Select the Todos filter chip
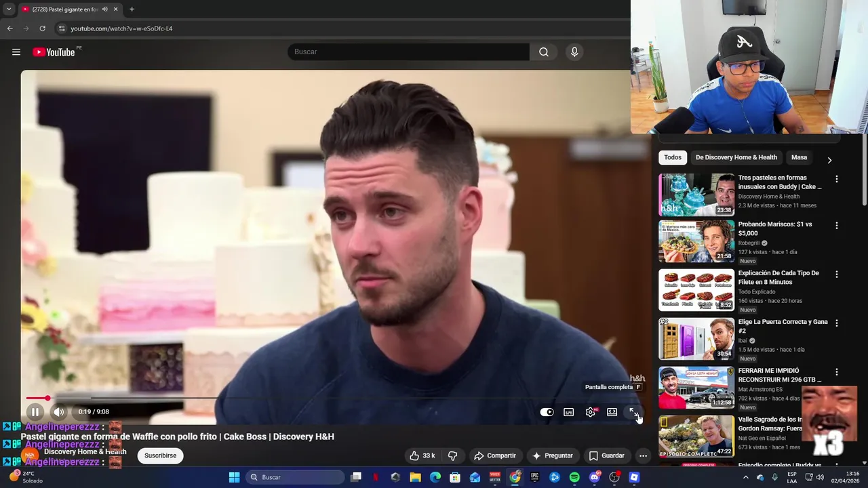 point(673,157)
